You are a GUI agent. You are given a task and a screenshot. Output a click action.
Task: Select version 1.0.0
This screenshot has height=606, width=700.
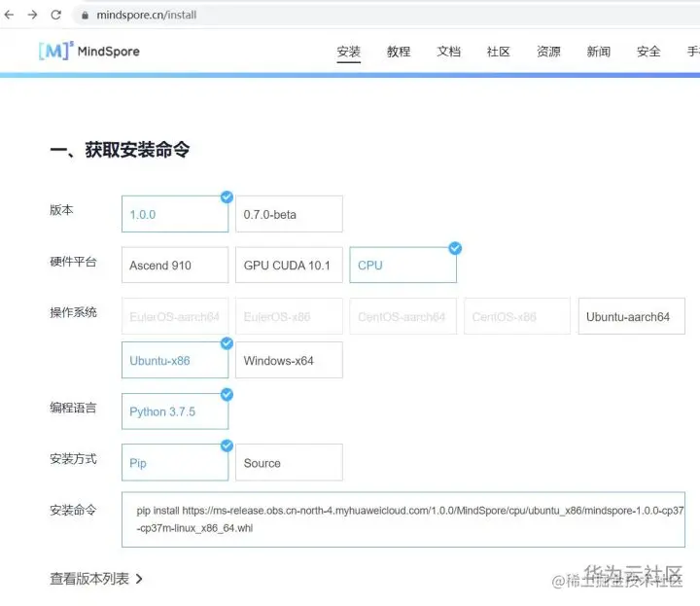(x=175, y=214)
